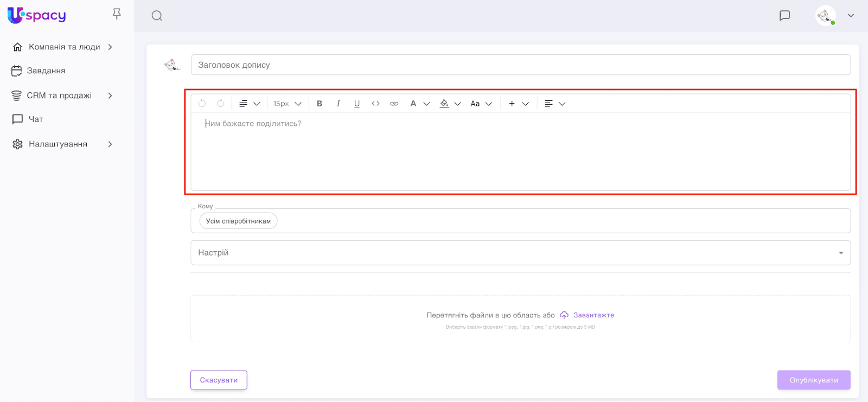Toggle bold formatting in the editor
This screenshot has height=402, width=868.
coord(320,104)
